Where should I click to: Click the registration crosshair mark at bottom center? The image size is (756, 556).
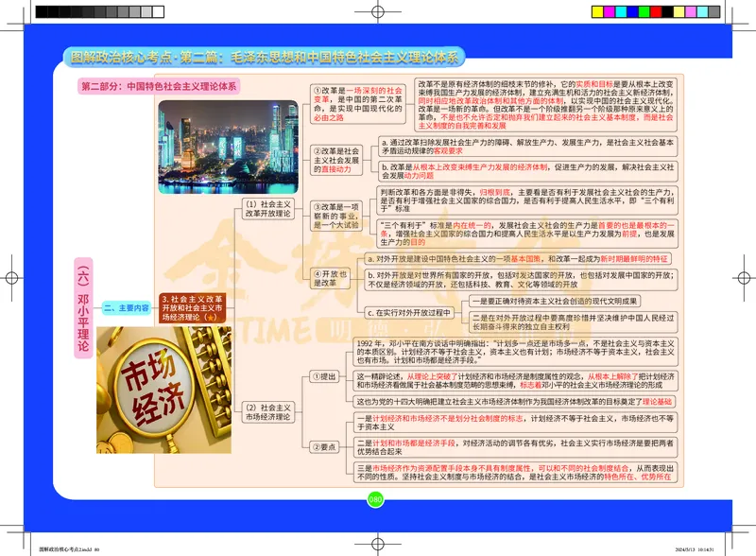click(x=378, y=545)
